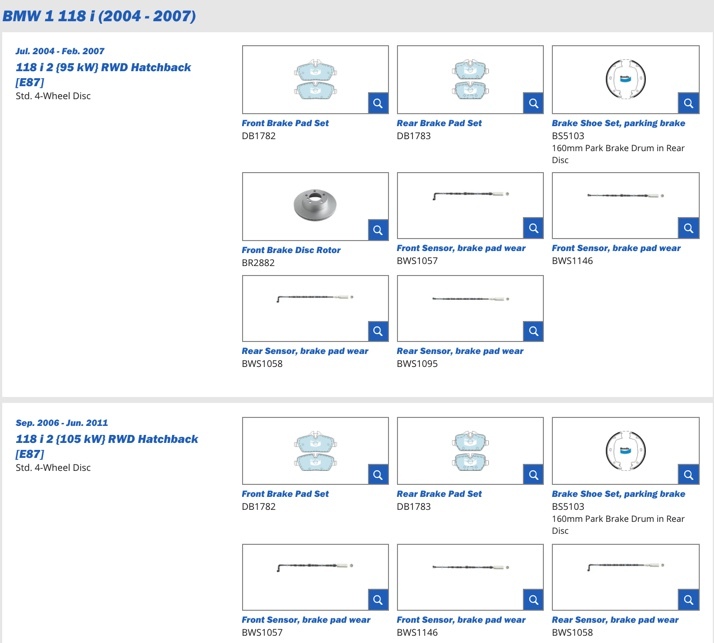714x643 pixels.
Task: Open Rear Brake Pad Set link, 105 kW model
Action: [x=439, y=494]
